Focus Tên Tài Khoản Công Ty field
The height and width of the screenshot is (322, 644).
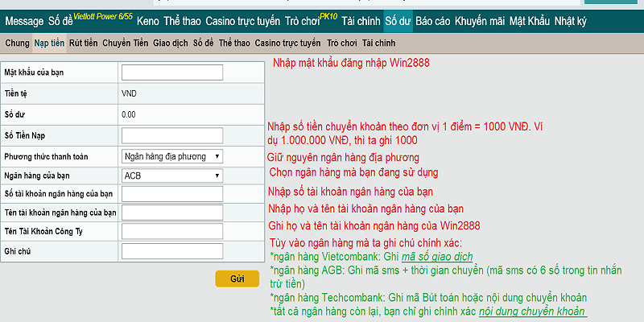pos(172,231)
